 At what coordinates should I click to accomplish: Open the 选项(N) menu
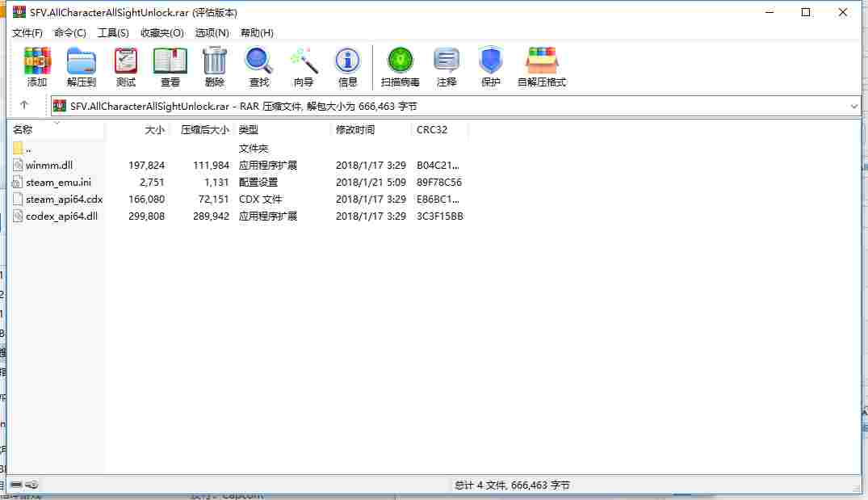point(212,32)
